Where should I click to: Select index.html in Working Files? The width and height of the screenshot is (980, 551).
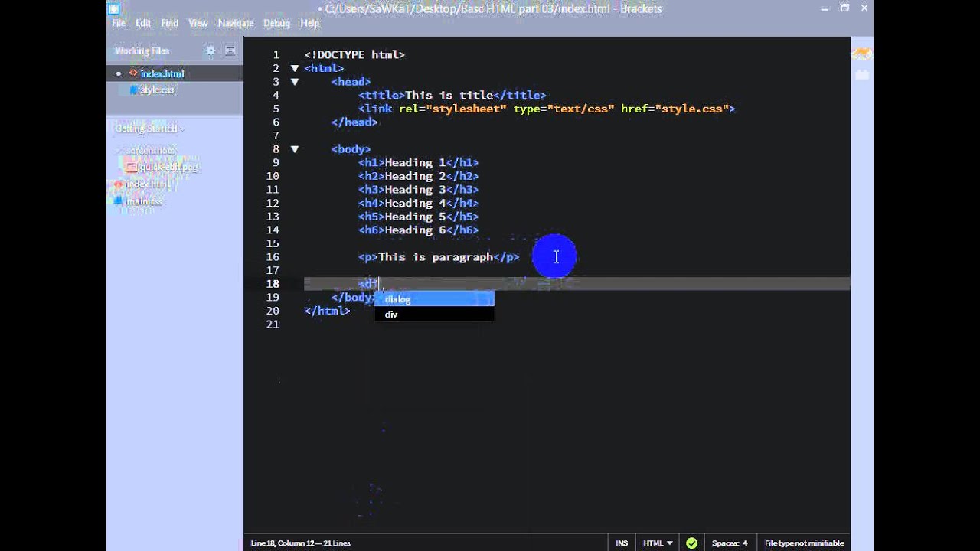pos(162,74)
